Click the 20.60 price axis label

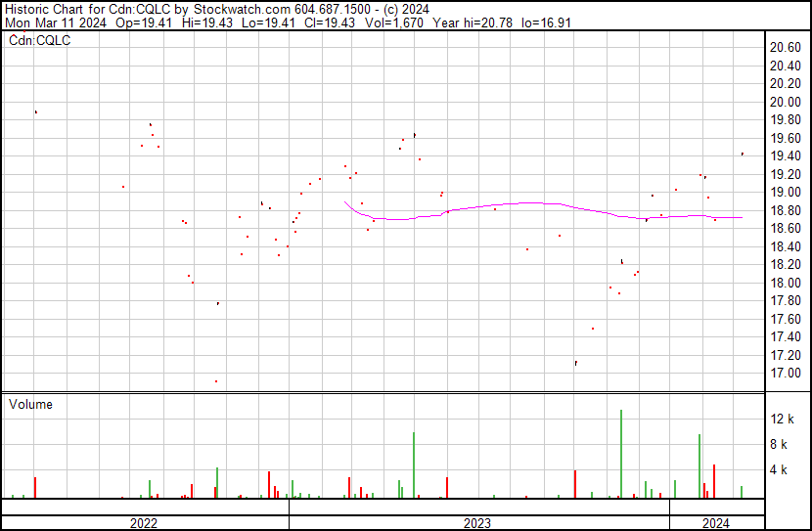[785, 48]
